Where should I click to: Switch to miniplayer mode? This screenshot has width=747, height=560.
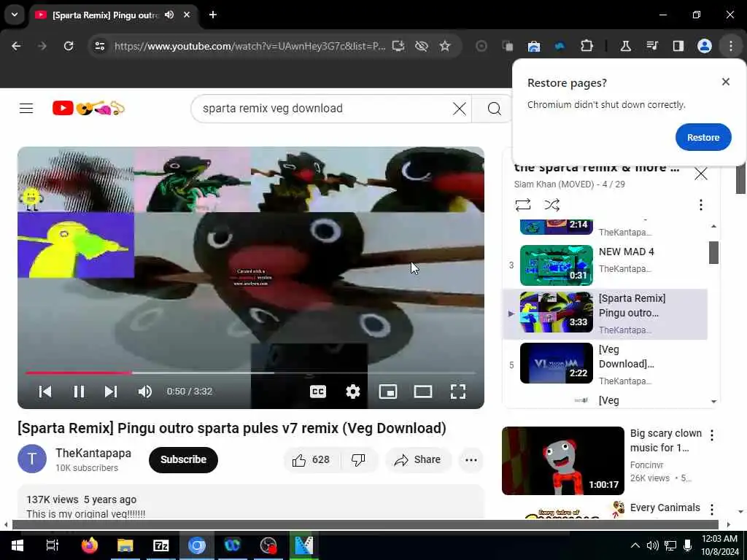pyautogui.click(x=388, y=392)
